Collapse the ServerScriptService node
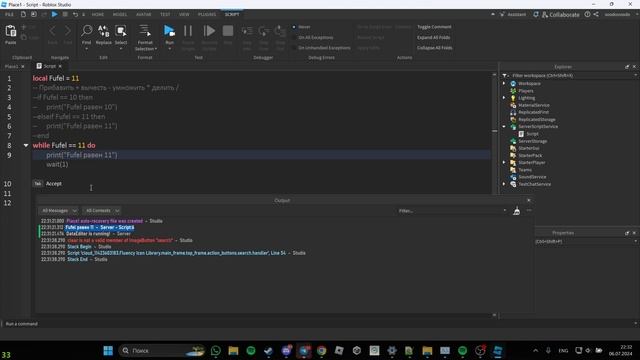Screen dimensions: 640x360 tap(504, 127)
